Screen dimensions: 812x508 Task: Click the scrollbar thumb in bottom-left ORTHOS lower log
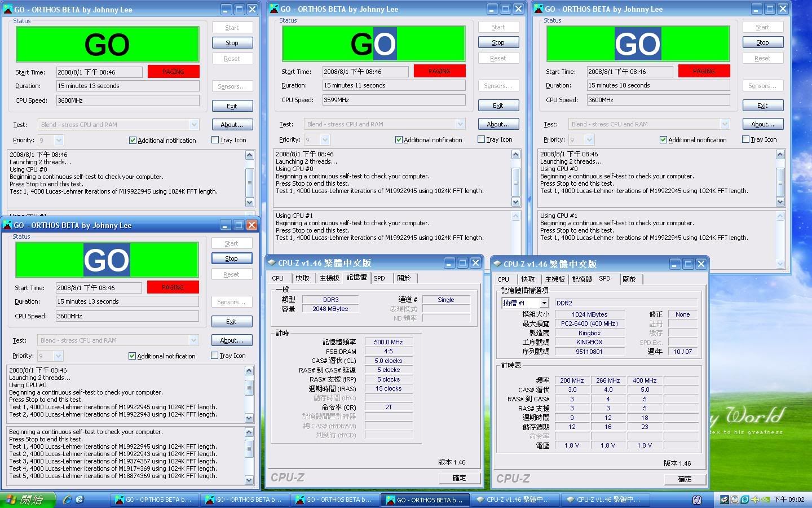249,449
